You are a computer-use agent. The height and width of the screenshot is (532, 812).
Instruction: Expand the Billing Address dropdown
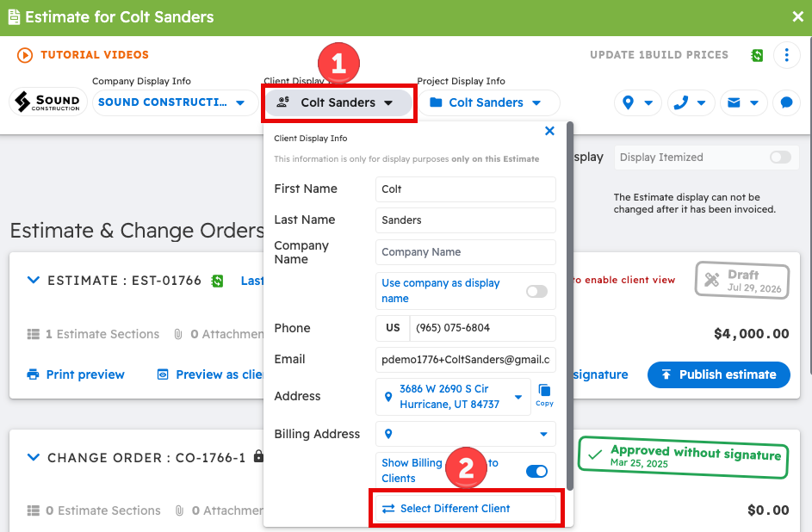point(543,434)
